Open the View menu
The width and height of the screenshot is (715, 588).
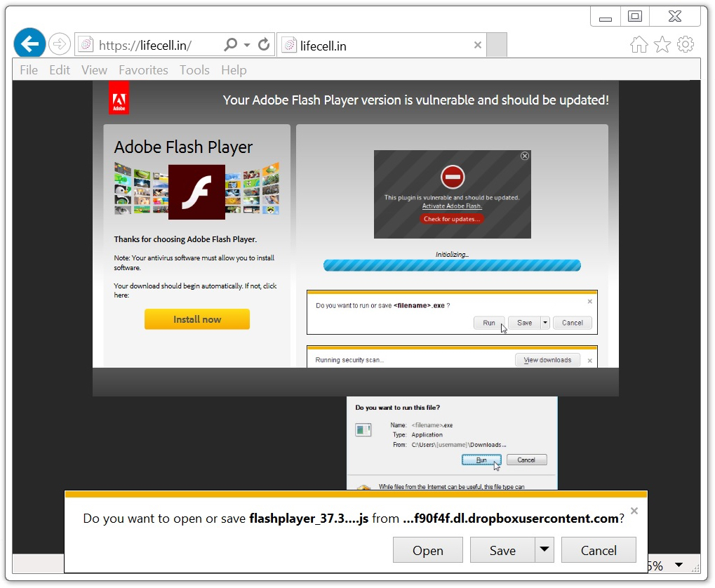click(95, 69)
